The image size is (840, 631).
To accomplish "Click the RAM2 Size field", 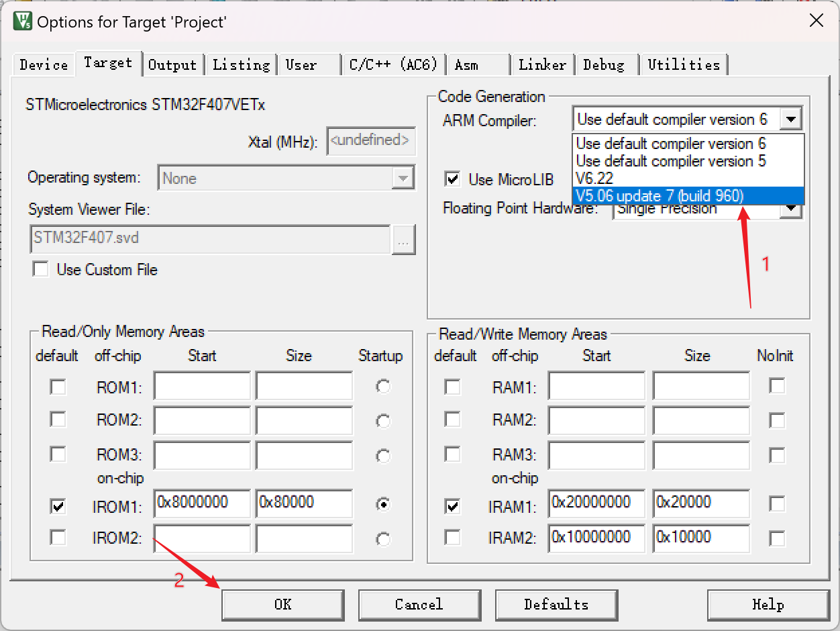I will (701, 421).
